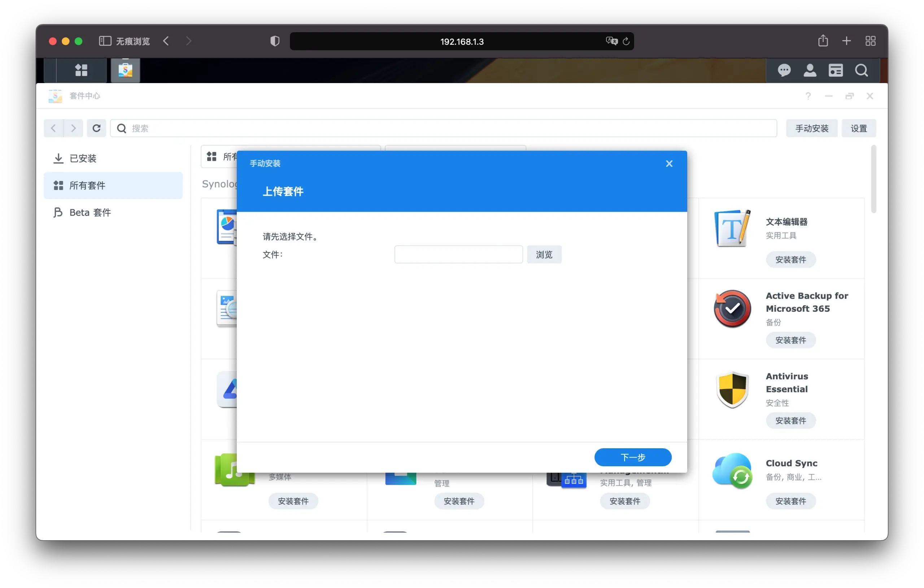Click Safari privacy shield icon
The image size is (924, 588).
pyautogui.click(x=275, y=41)
